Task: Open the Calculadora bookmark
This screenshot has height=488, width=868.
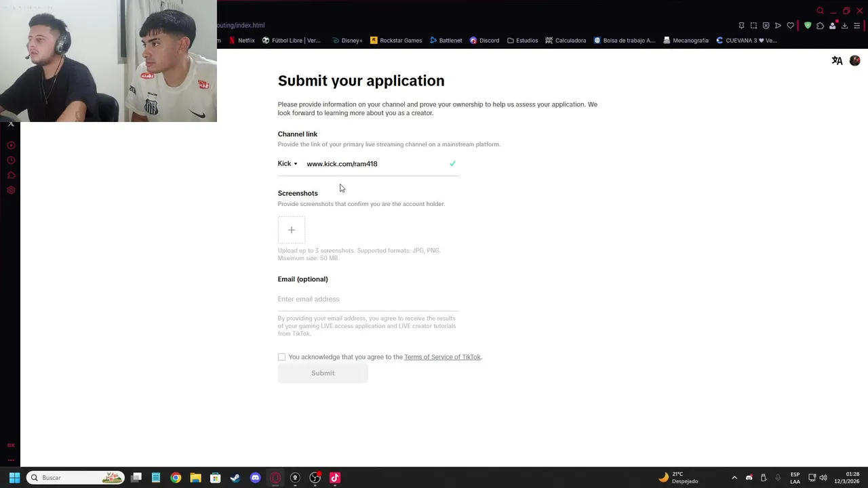Action: [566, 40]
